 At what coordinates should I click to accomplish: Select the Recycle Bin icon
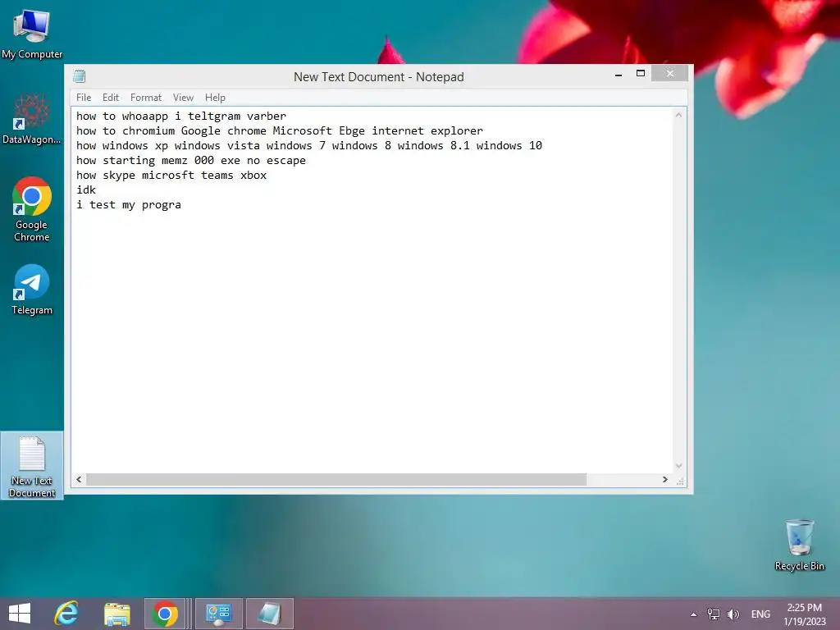click(799, 545)
